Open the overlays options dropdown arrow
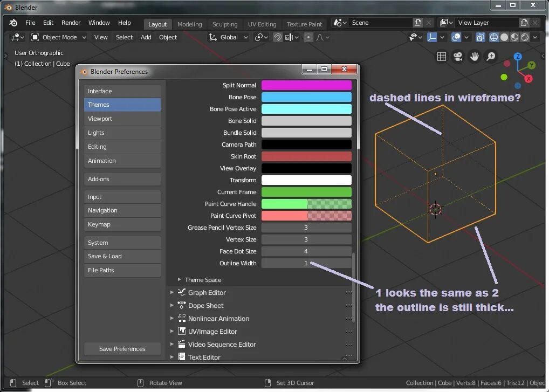 click(466, 37)
